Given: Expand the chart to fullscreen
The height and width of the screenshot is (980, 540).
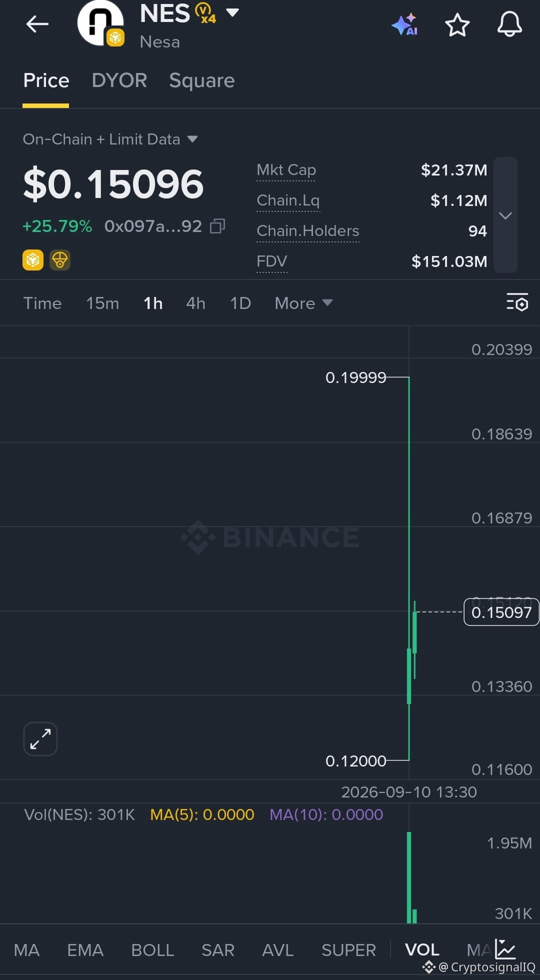Looking at the screenshot, I should point(40,738).
